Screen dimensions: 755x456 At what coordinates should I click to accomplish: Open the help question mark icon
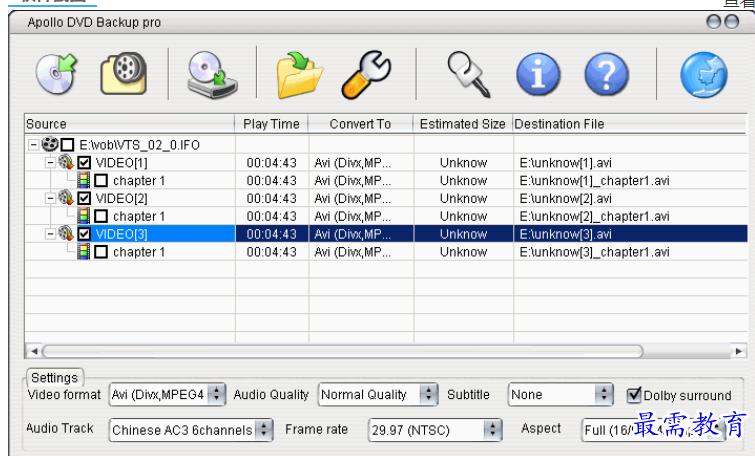[x=606, y=75]
